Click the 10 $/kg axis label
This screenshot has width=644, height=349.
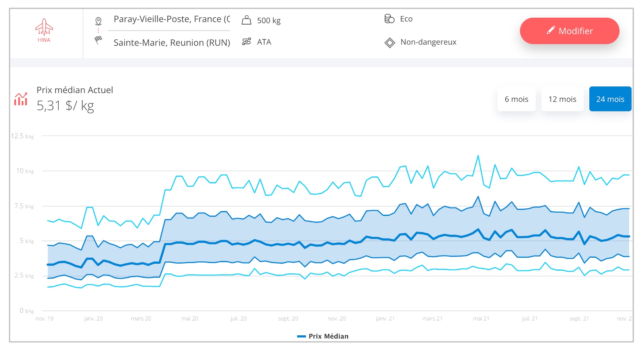[x=25, y=171]
